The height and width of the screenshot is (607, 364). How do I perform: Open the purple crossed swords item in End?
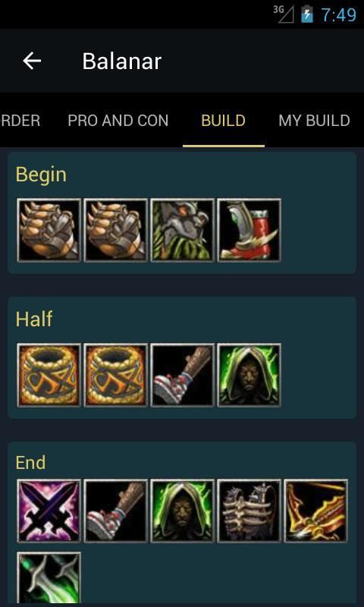[49, 511]
